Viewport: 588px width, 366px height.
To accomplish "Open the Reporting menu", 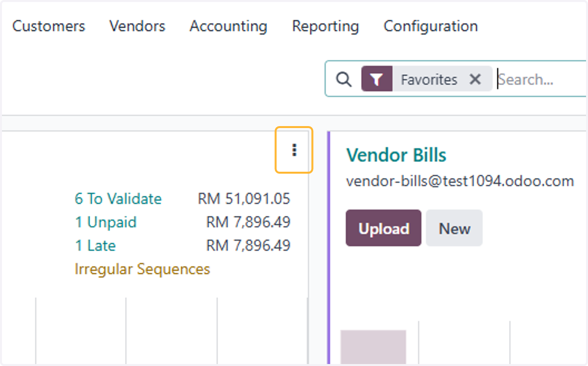I will [x=325, y=26].
